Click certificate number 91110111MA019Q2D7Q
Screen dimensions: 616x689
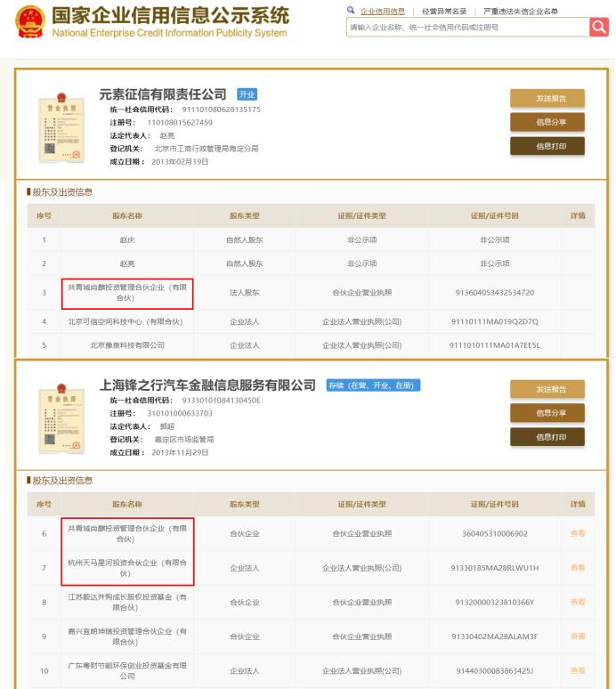[495, 321]
